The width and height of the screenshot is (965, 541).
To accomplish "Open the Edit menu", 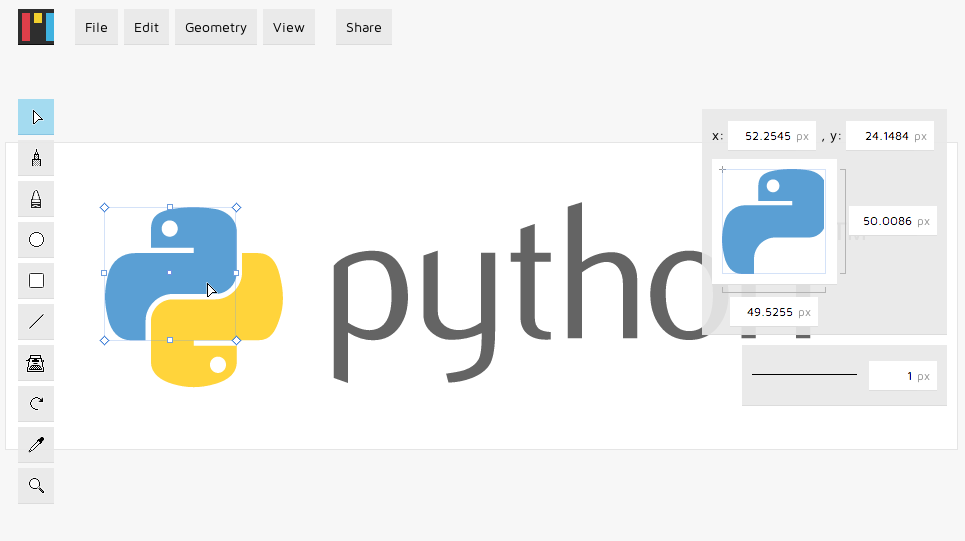I will tap(146, 28).
